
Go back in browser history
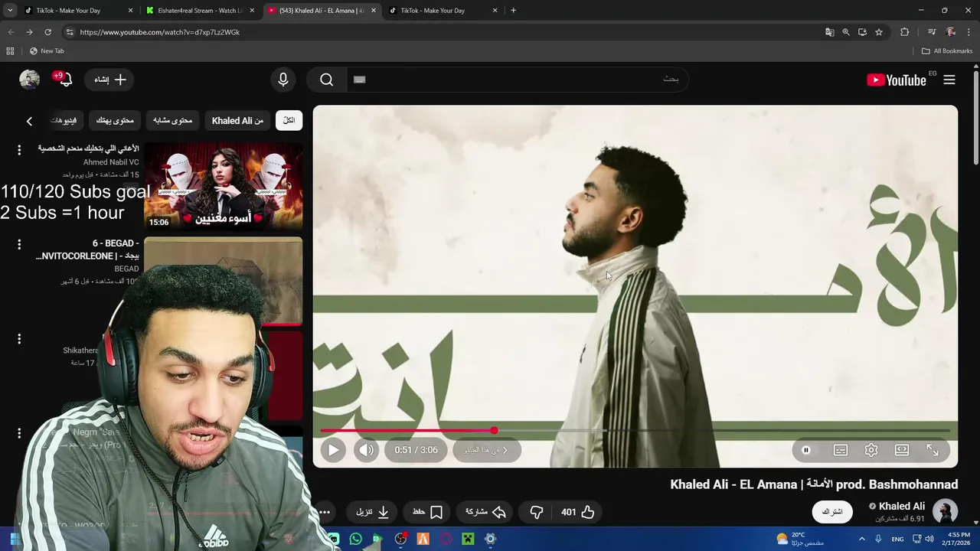coord(11,32)
